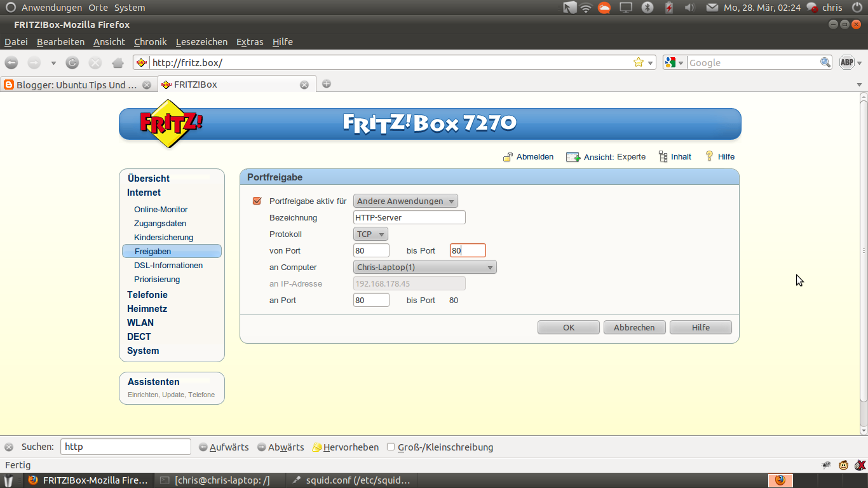Open the volume speaker indicator
This screenshot has width=868, height=488.
coord(690,8)
